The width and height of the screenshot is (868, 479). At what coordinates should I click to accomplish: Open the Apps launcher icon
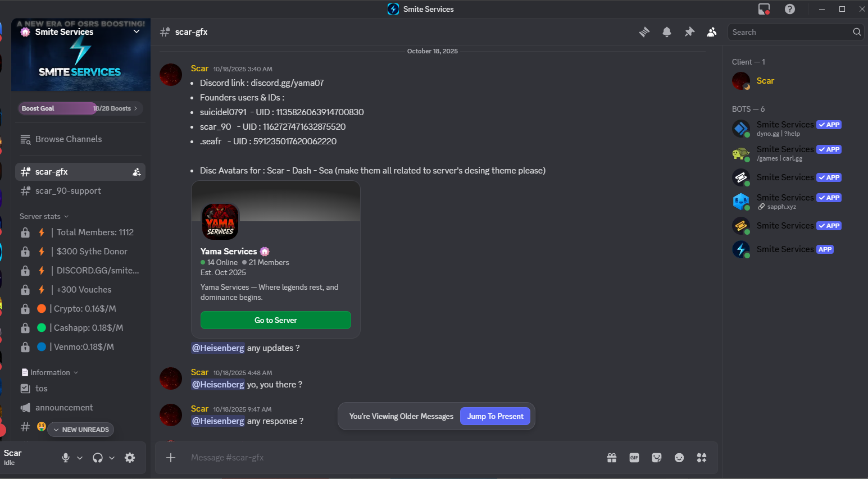pyautogui.click(x=702, y=458)
